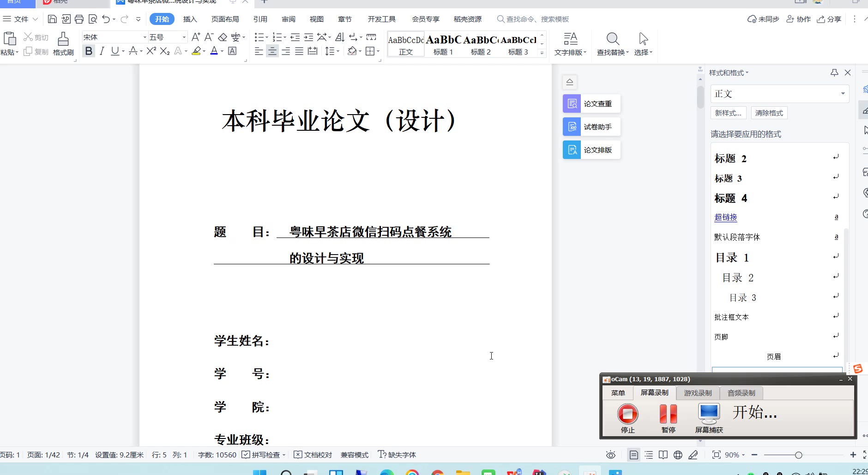
Task: Apply font color with the red A
Action: tap(214, 51)
